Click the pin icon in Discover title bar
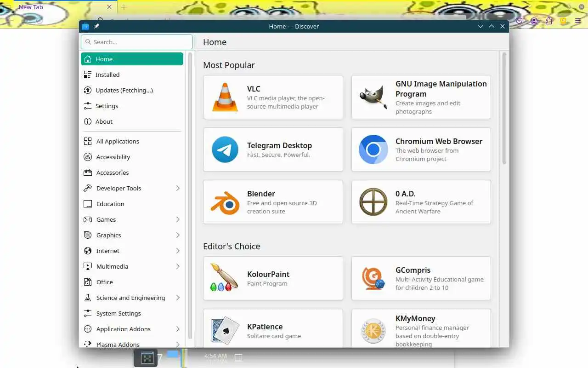This screenshot has width=588, height=368. coord(96,26)
